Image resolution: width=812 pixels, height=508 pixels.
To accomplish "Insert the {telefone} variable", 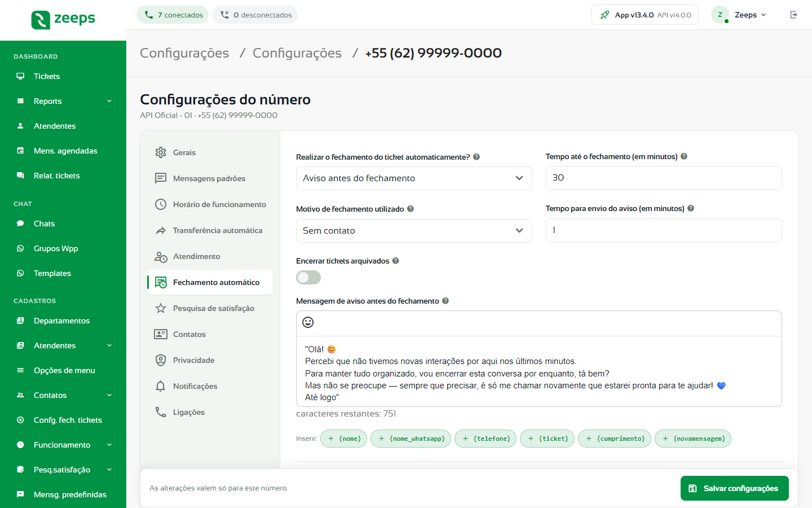I will [486, 439].
